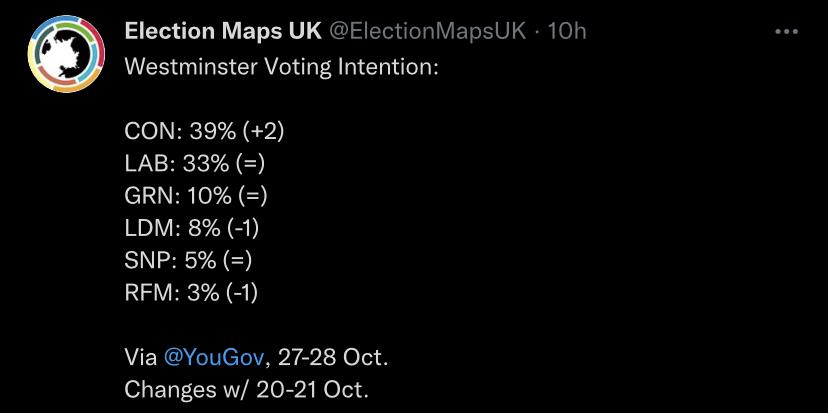Viewport: 828px width, 413px height.
Task: Click the (=) change beside LAB
Action: (x=250, y=164)
